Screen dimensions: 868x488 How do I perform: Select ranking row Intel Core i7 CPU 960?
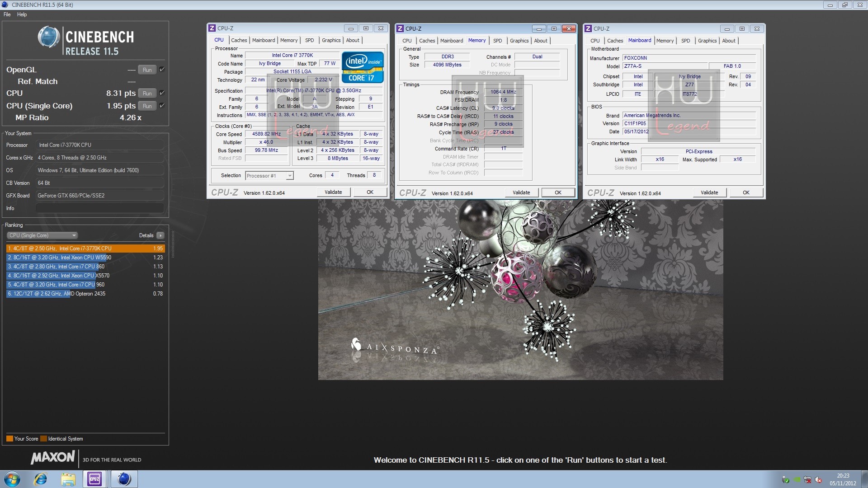point(85,285)
